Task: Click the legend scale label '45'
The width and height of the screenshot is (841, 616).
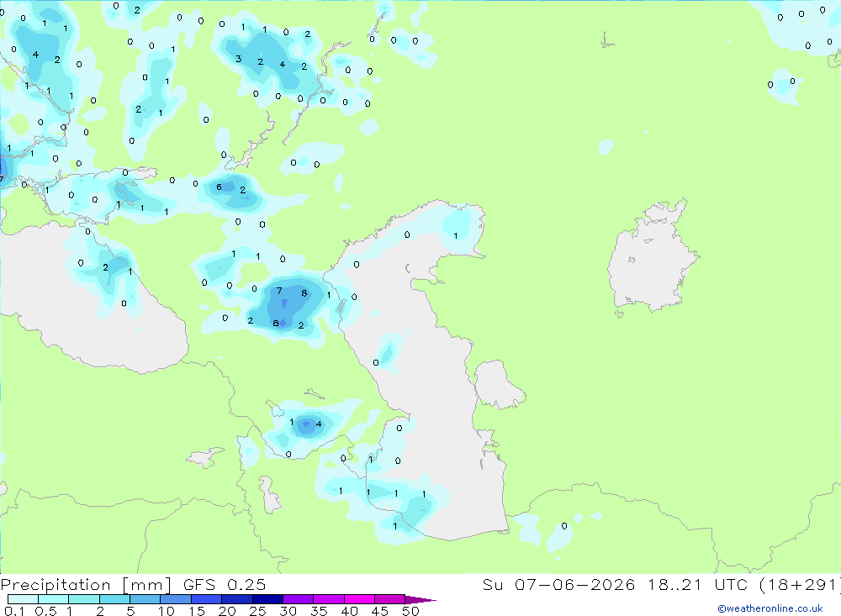Action: tap(380, 611)
